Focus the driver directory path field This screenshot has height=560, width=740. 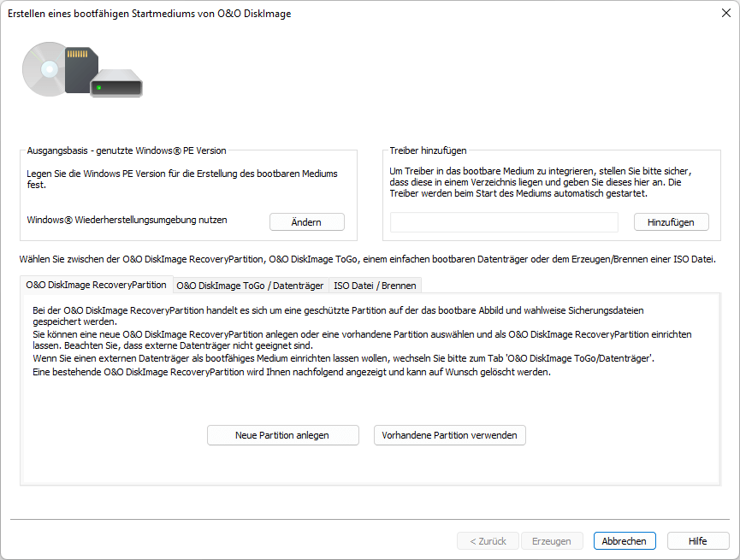coord(504,222)
